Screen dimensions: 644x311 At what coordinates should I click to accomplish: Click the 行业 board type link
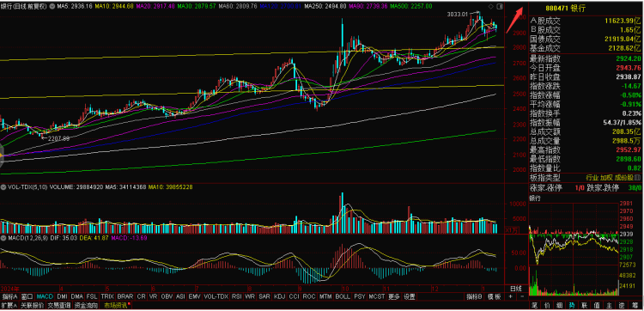click(x=592, y=178)
